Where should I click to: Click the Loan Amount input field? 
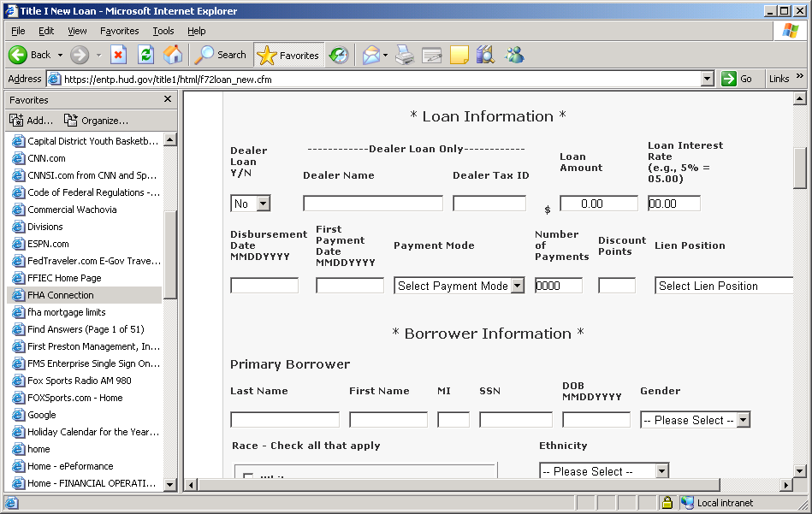(599, 204)
